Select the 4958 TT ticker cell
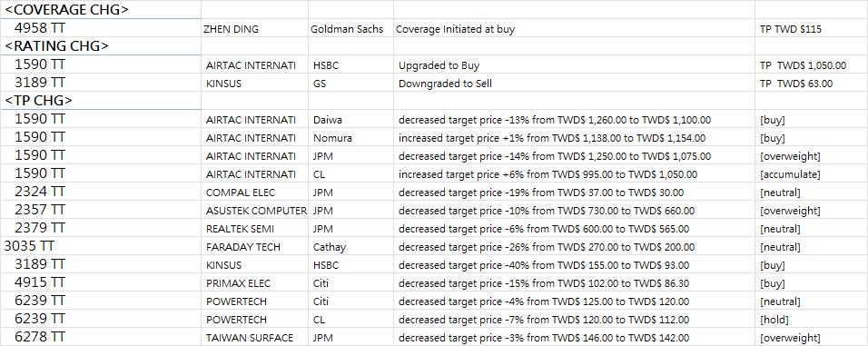 (x=101, y=28)
